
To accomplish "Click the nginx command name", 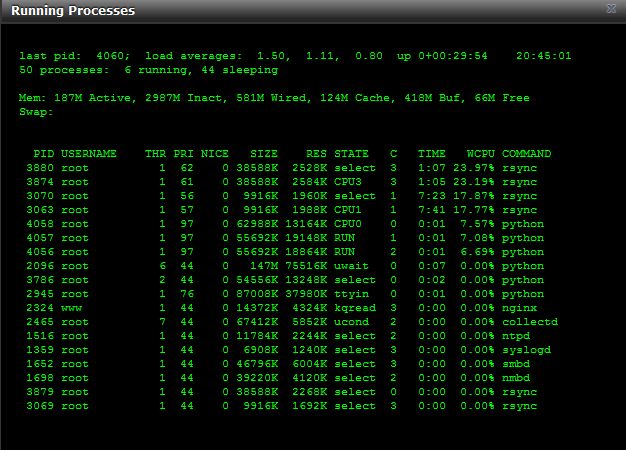I will (519, 308).
